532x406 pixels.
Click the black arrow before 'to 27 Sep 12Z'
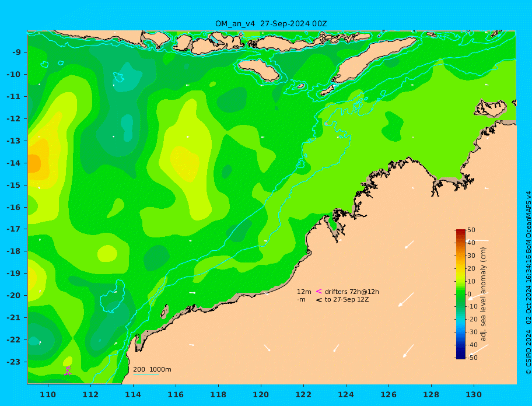coord(319,300)
